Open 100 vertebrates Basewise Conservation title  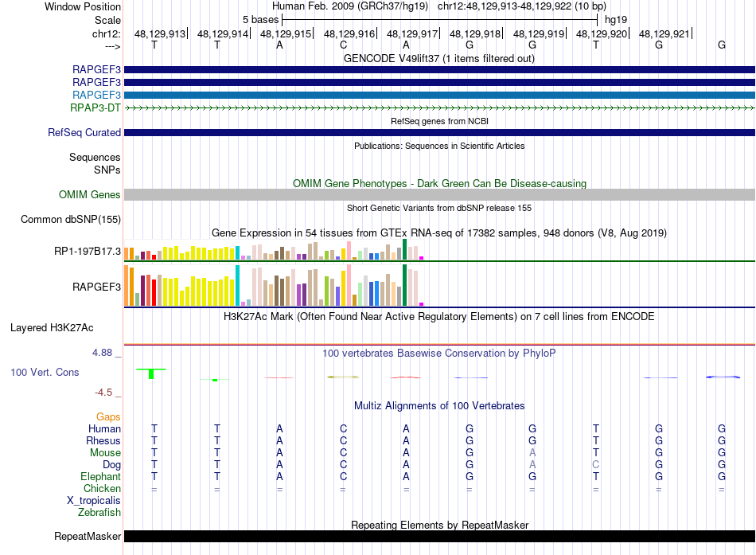[x=438, y=354]
